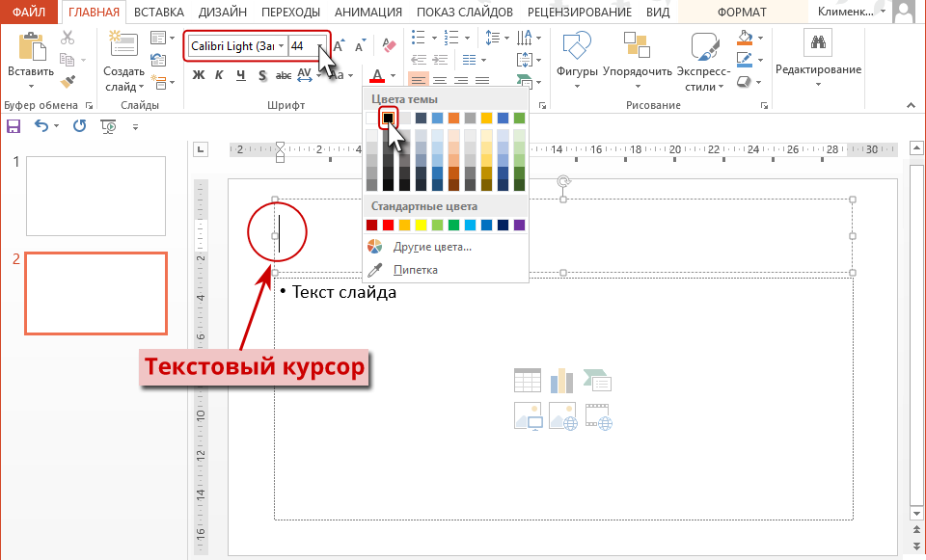Insert a chart via placeholder icon
The height and width of the screenshot is (560, 926).
tap(561, 381)
